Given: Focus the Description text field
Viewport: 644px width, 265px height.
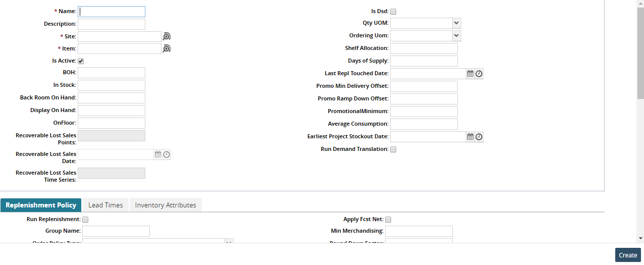Looking at the screenshot, I should (112, 24).
